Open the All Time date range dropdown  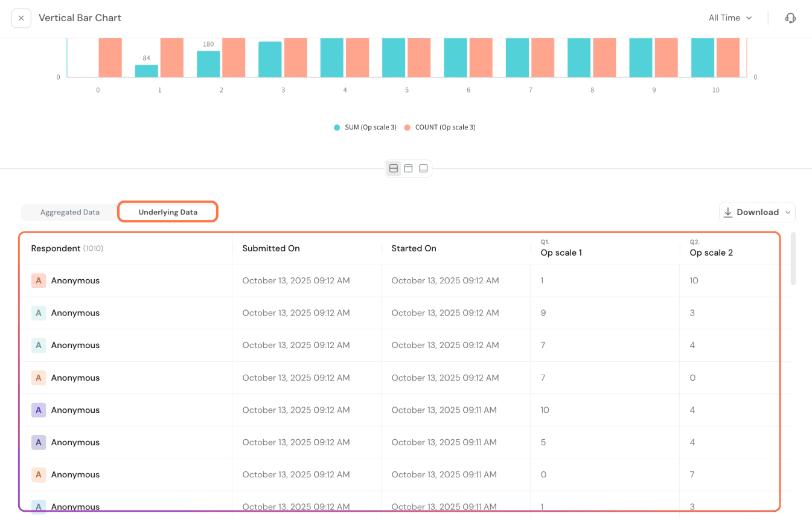(x=730, y=18)
